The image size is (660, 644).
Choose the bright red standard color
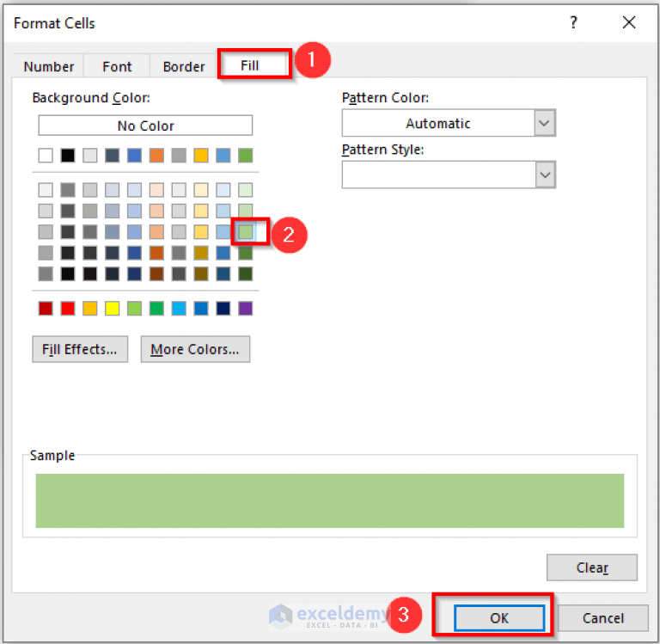coord(68,309)
